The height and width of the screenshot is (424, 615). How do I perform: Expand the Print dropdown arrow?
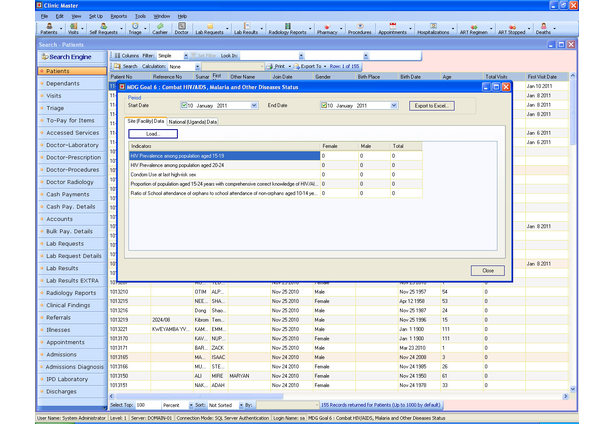(289, 67)
